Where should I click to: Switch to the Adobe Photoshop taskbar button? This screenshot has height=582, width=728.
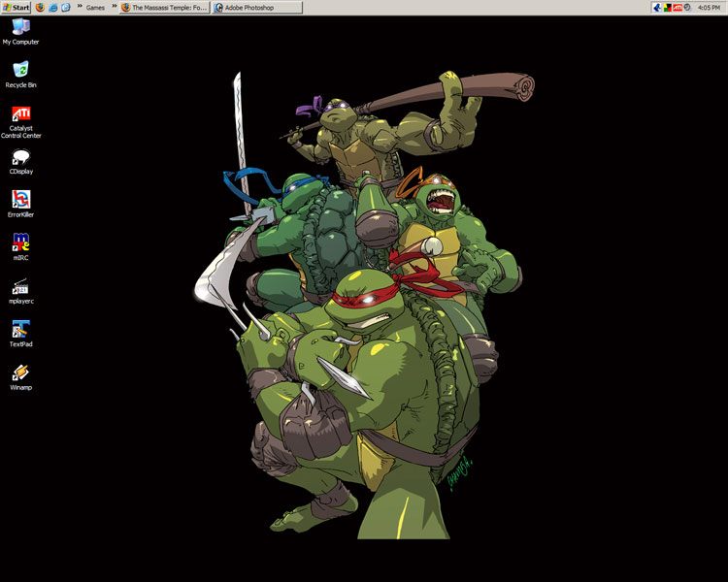(257, 8)
